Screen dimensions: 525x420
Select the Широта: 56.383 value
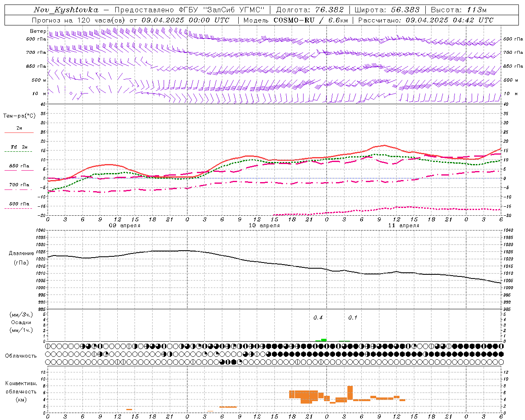coord(387,10)
